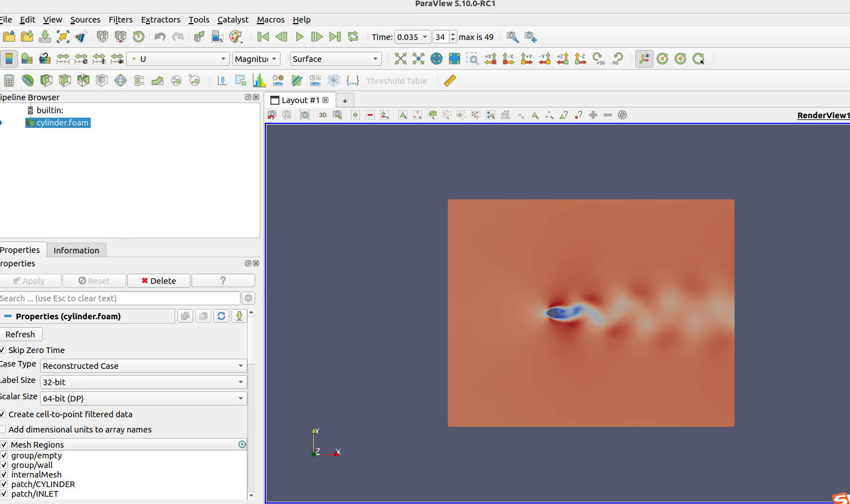Click the Save Data toolbar icon
The height and width of the screenshot is (504, 850).
pyautogui.click(x=45, y=37)
